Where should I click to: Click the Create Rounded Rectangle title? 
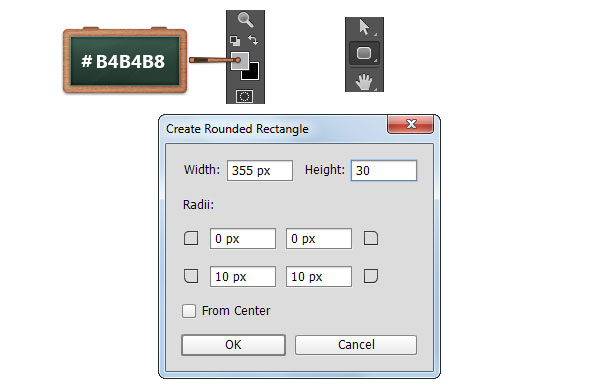point(237,129)
